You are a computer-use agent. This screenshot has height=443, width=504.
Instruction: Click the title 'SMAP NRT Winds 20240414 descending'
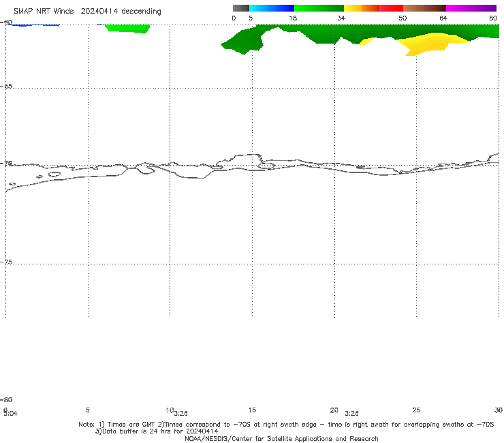click(87, 11)
